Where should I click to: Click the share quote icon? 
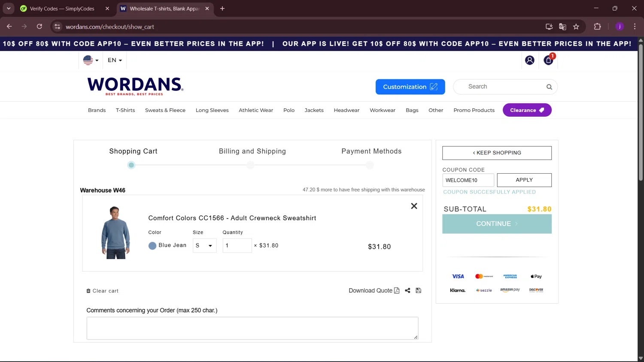(x=407, y=291)
